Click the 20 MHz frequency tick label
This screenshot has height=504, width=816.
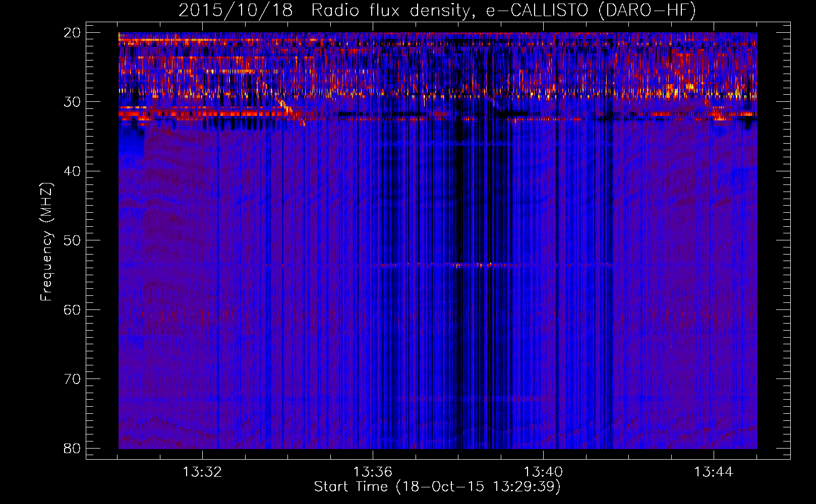pos(72,33)
